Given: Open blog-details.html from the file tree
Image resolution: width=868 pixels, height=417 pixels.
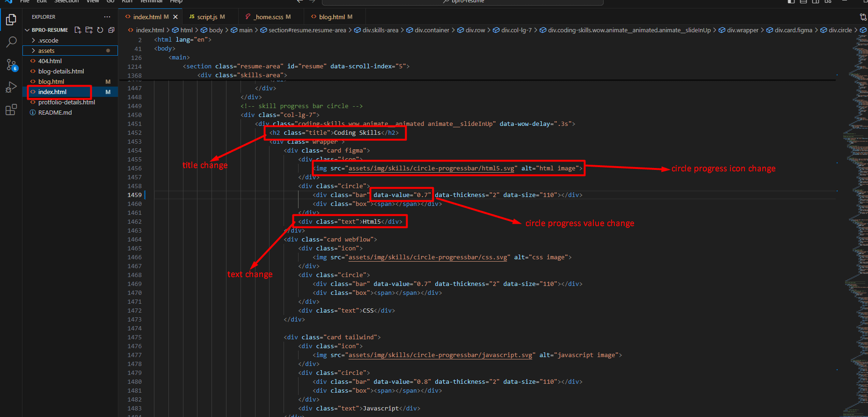Looking at the screenshot, I should point(70,71).
